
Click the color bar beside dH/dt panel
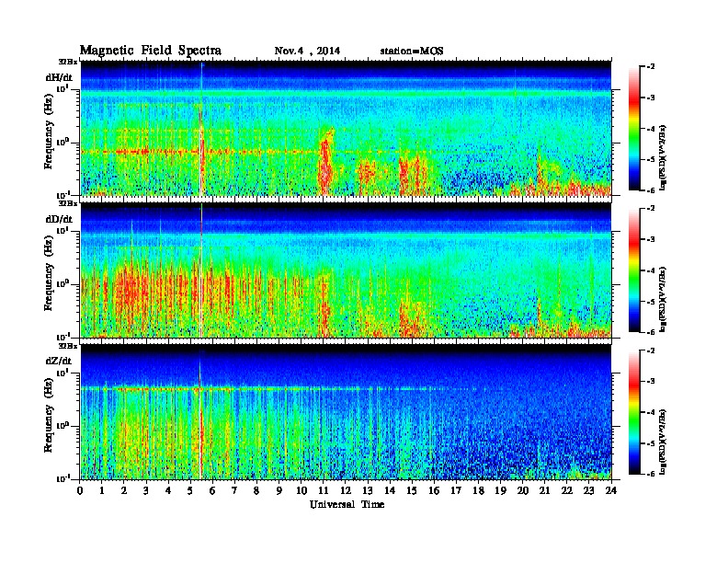633,128
